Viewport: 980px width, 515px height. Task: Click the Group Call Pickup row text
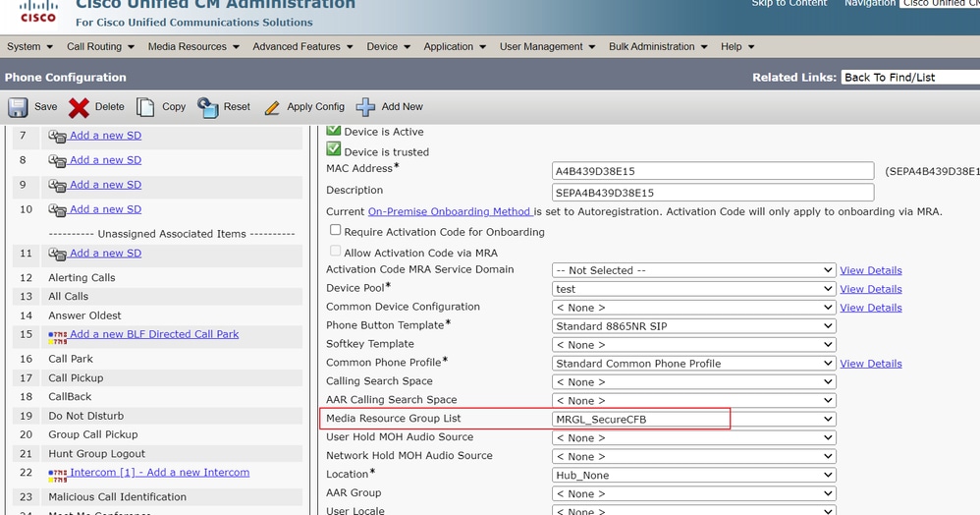[x=93, y=435]
